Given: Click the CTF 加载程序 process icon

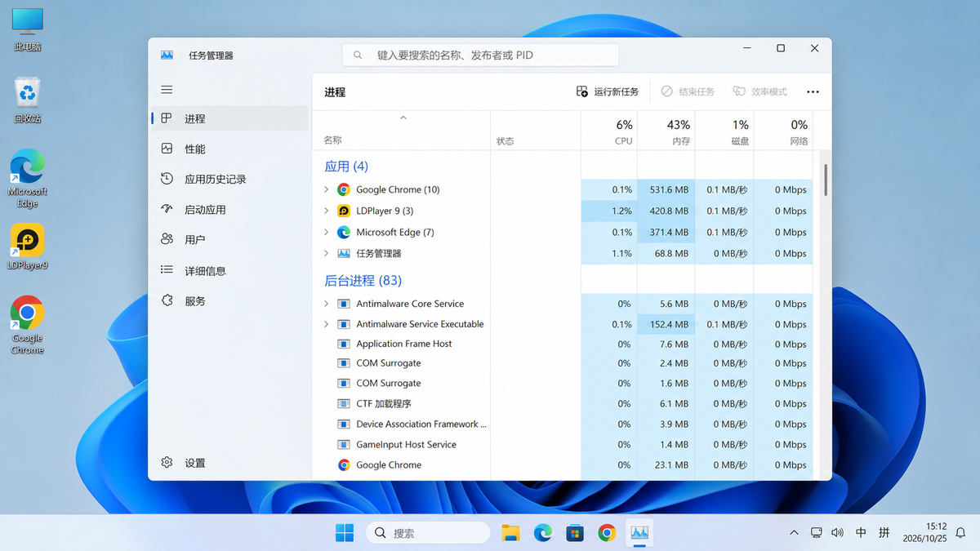Looking at the screenshot, I should point(344,403).
